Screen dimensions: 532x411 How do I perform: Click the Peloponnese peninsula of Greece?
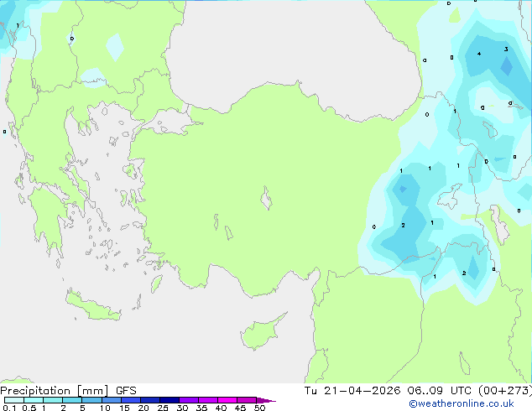tap(48, 221)
